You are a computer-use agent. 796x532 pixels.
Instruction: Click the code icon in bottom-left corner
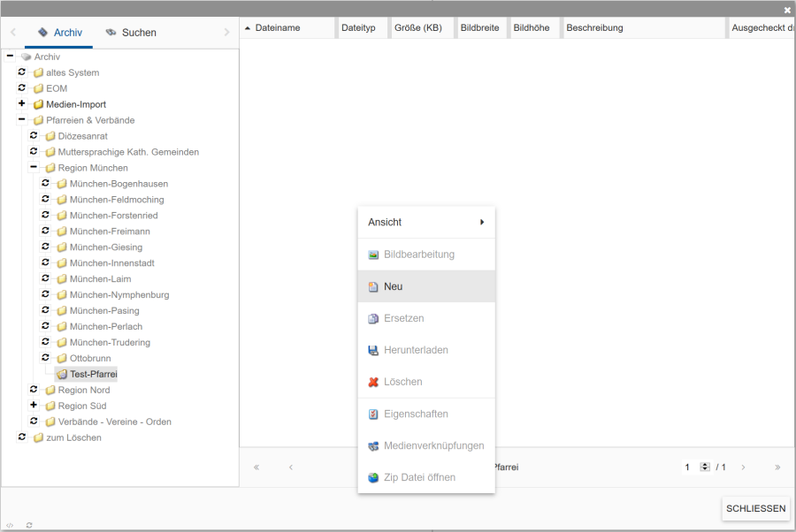[x=10, y=525]
